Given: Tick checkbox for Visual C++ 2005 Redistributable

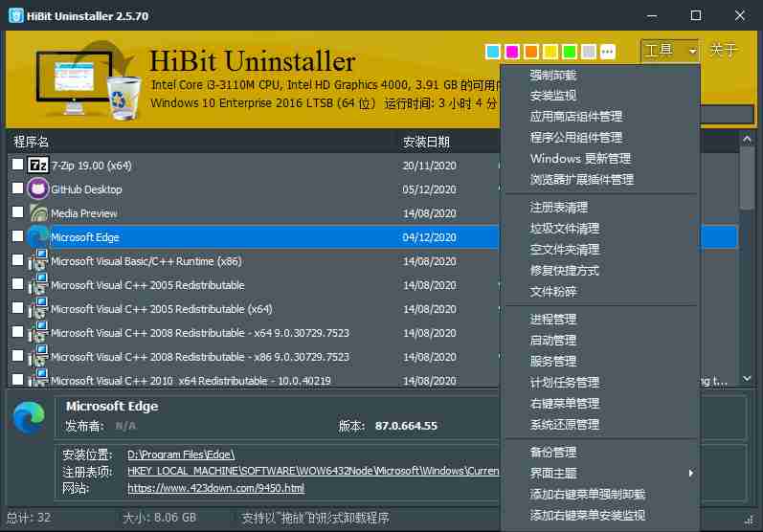Looking at the screenshot, I should tap(17, 283).
